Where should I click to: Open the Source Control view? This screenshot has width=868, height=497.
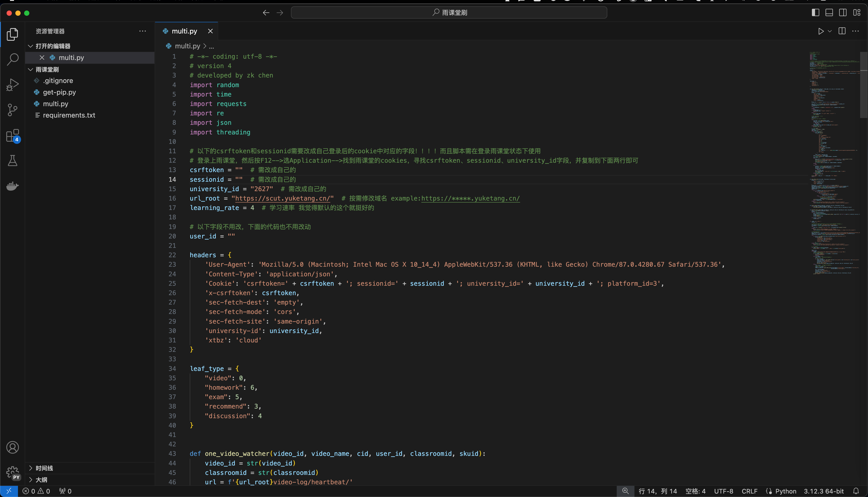pyautogui.click(x=13, y=110)
